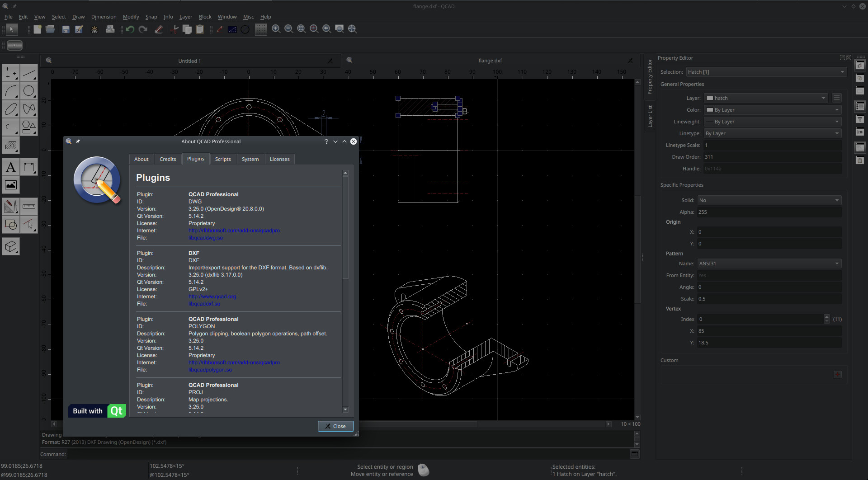
Task: Click the Alpha value field 255
Action: click(769, 212)
